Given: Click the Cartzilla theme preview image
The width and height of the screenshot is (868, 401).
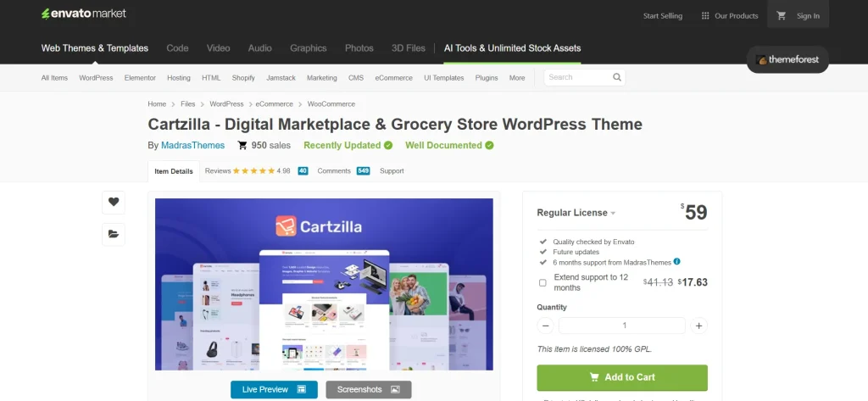Looking at the screenshot, I should [324, 284].
